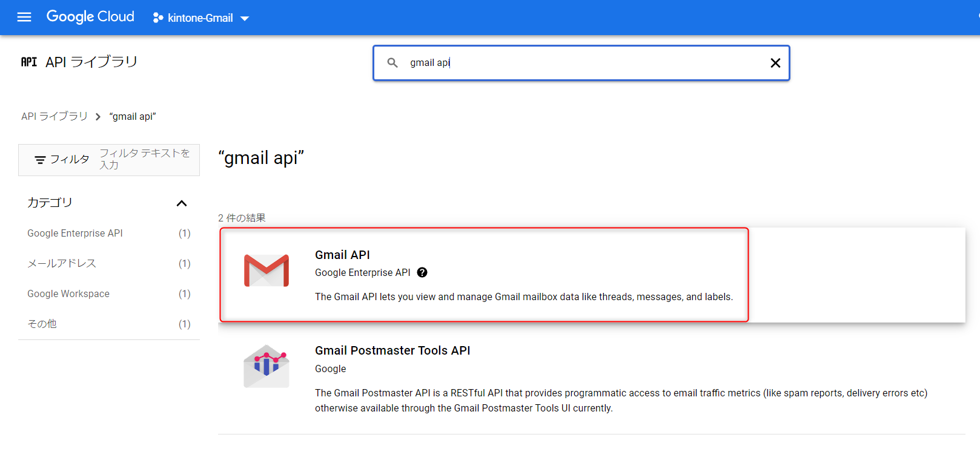Open the kintone-Gmail project dropdown
The width and height of the screenshot is (980, 449).
[x=201, y=18]
